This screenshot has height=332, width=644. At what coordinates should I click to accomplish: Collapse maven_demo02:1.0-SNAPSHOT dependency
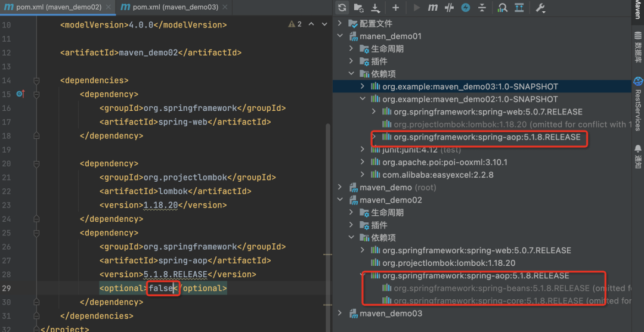click(363, 100)
